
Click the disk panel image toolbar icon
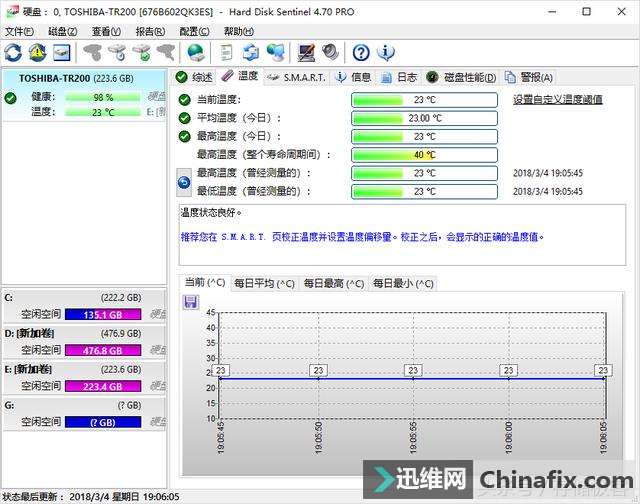click(x=62, y=53)
